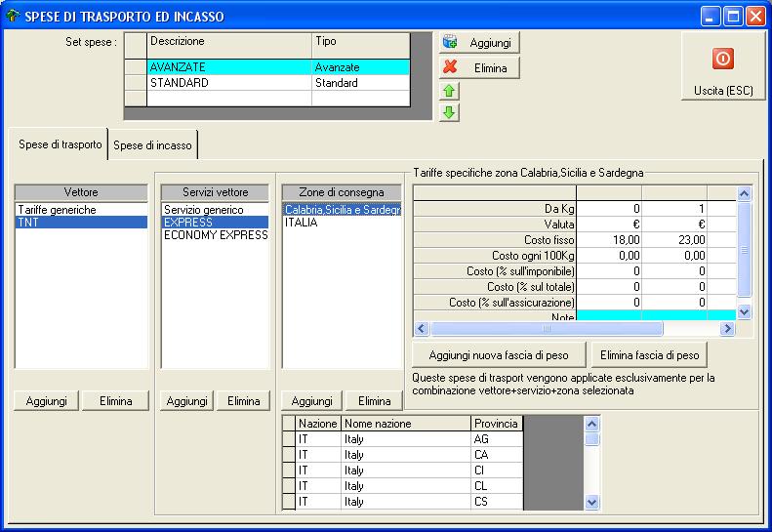Click the Provincia CI cell
The height and width of the screenshot is (532, 772).
tap(496, 471)
